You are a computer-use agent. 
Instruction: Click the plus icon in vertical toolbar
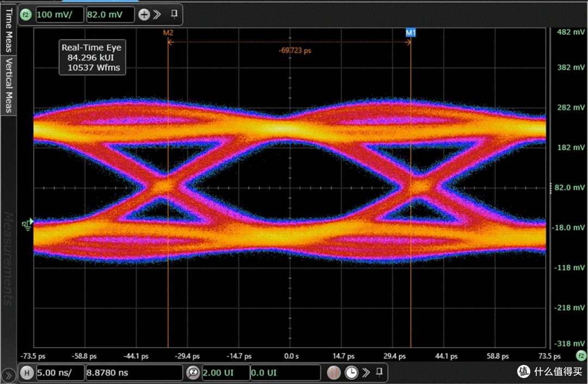pyautogui.click(x=144, y=15)
